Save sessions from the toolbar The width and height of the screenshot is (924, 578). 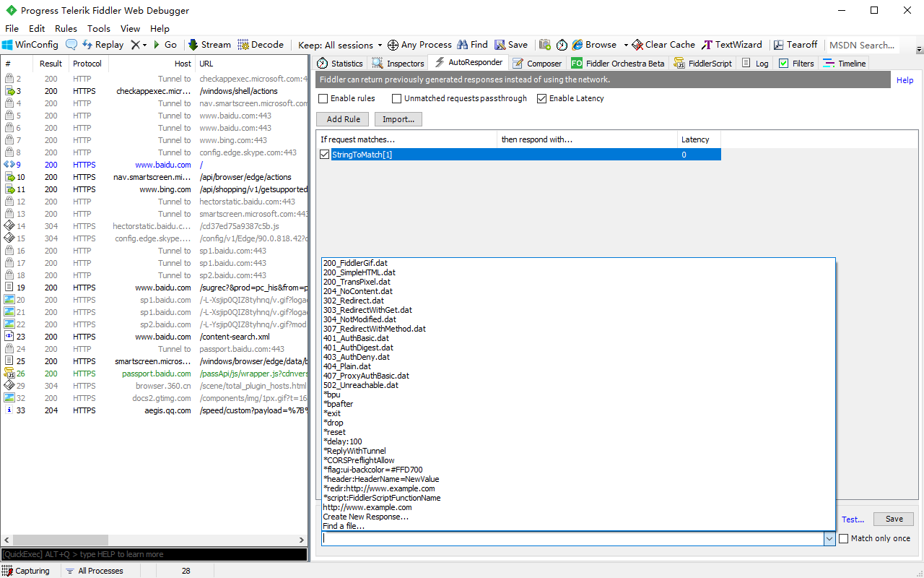click(x=511, y=45)
